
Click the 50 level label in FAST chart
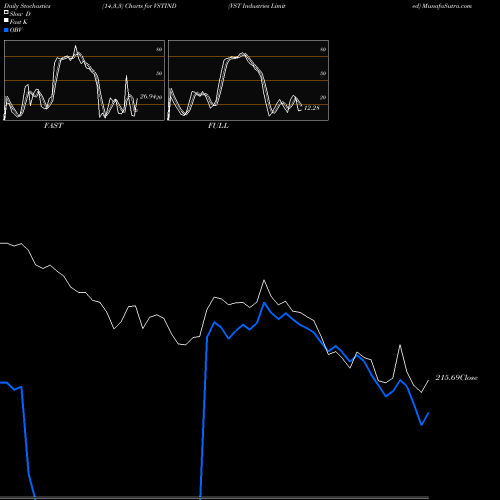pos(159,73)
